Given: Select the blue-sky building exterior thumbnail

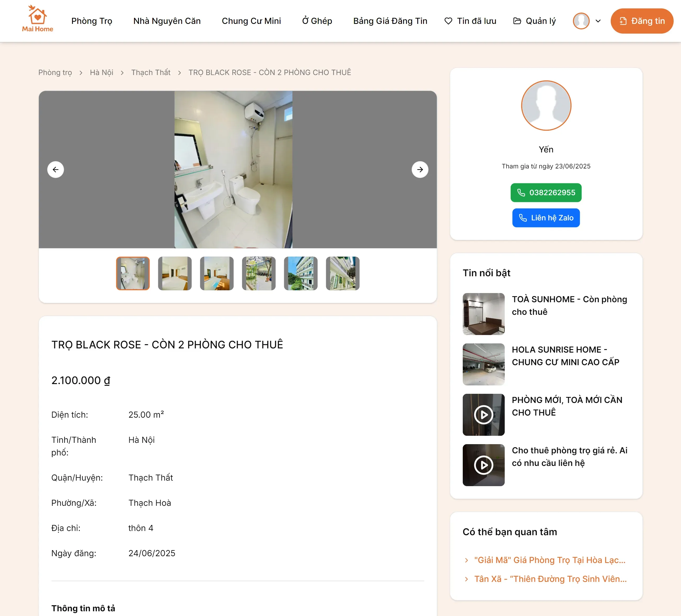Looking at the screenshot, I should coord(301,273).
